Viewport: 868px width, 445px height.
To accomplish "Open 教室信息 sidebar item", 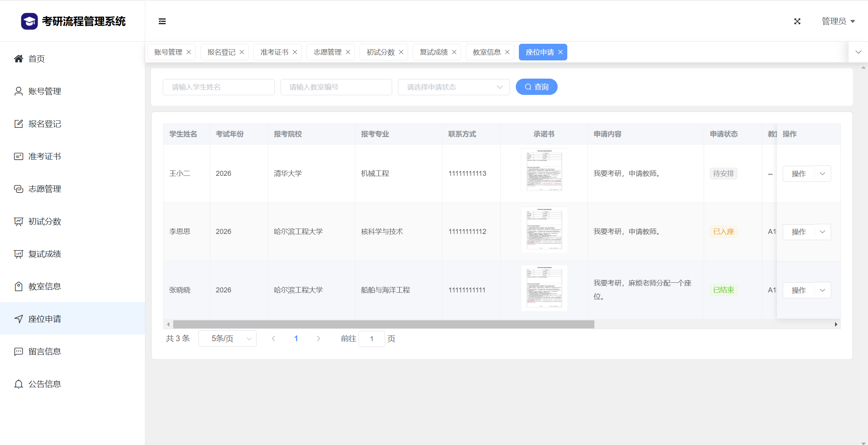I will coord(44,287).
